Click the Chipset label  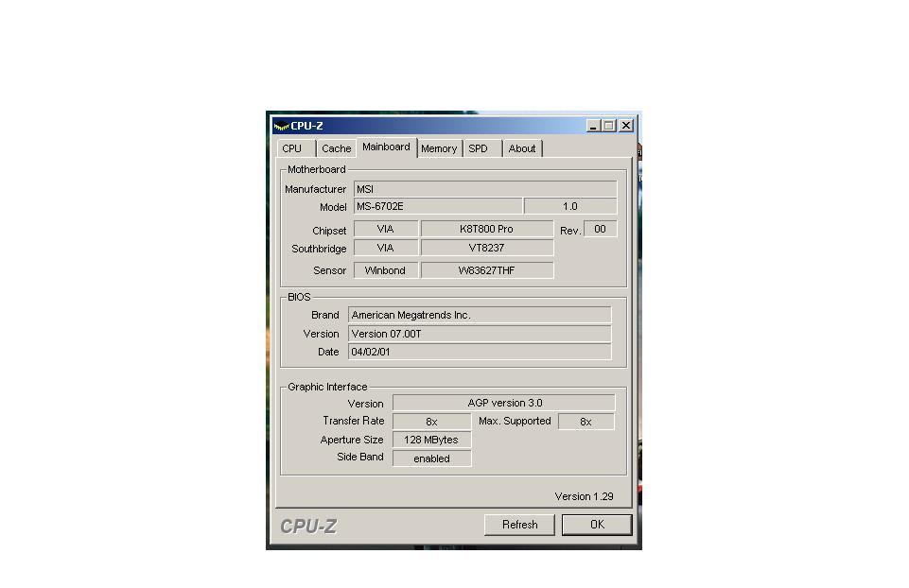click(x=329, y=231)
